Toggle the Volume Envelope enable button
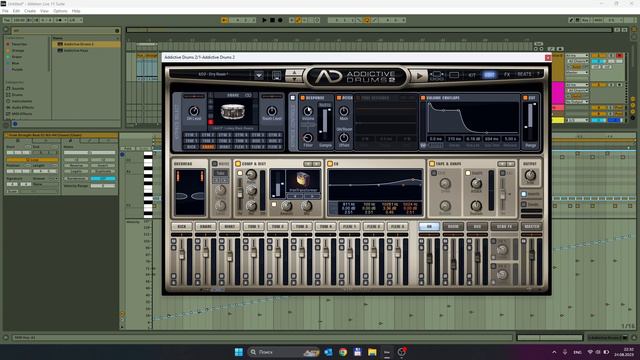640x360 pixels. click(423, 98)
